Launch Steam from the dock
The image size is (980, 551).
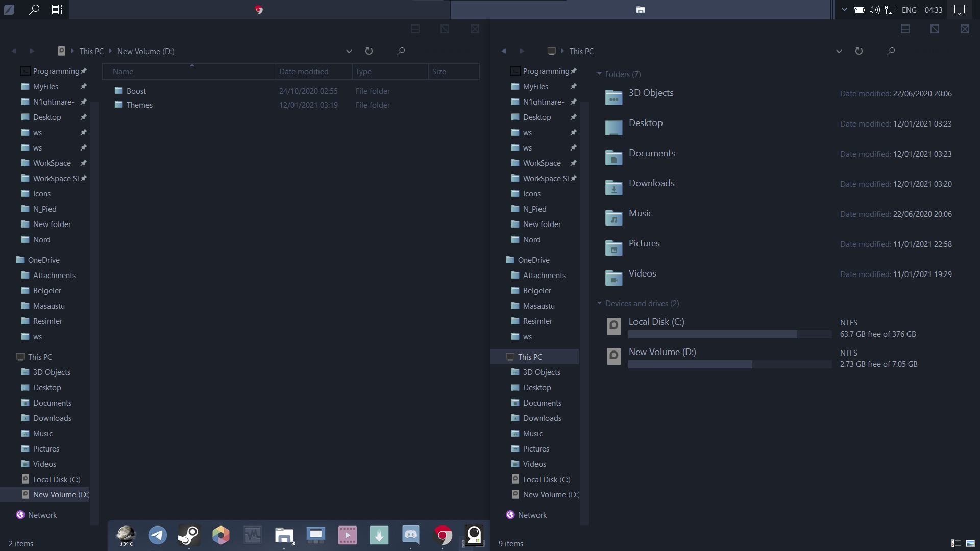189,535
